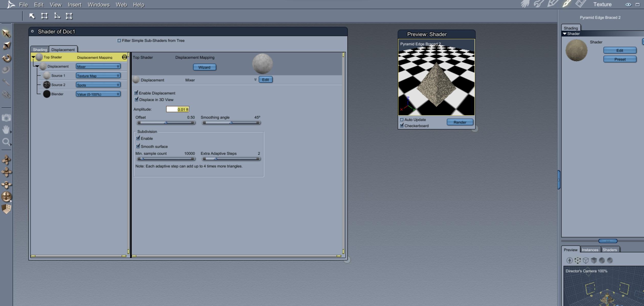Image resolution: width=644 pixels, height=306 pixels.
Task: Click the Amplitude input field
Action: click(178, 109)
